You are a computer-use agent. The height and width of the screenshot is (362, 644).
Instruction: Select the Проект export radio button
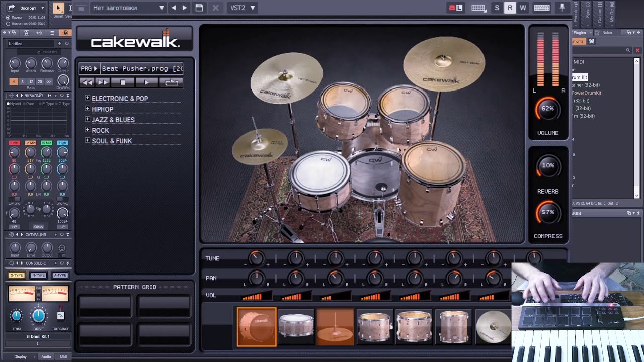point(8,17)
